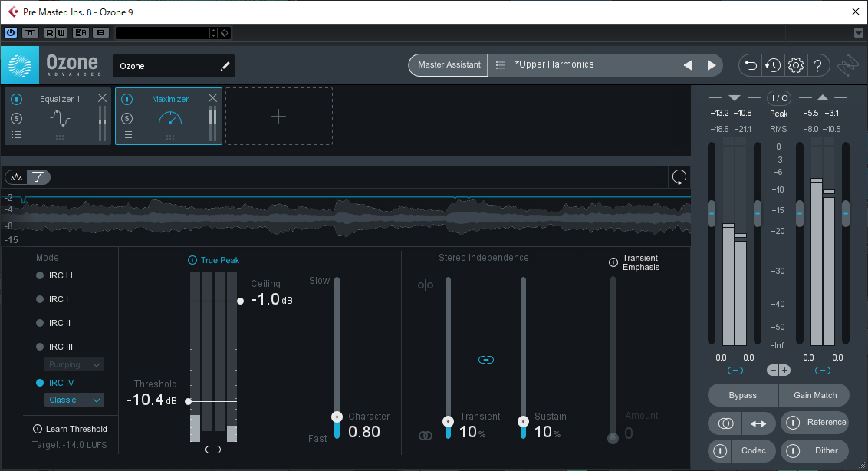Image resolution: width=868 pixels, height=471 pixels.
Task: Remove the Equalizer 1 module
Action: coord(103,98)
